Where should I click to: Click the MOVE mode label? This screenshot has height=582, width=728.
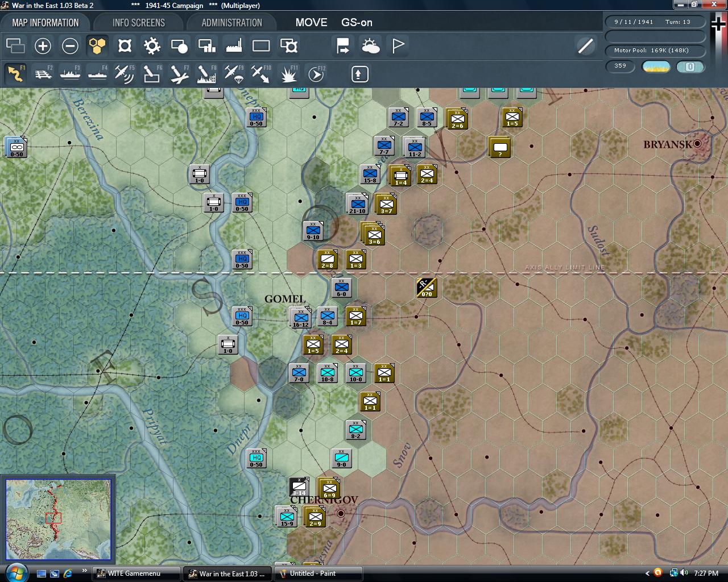coord(311,23)
